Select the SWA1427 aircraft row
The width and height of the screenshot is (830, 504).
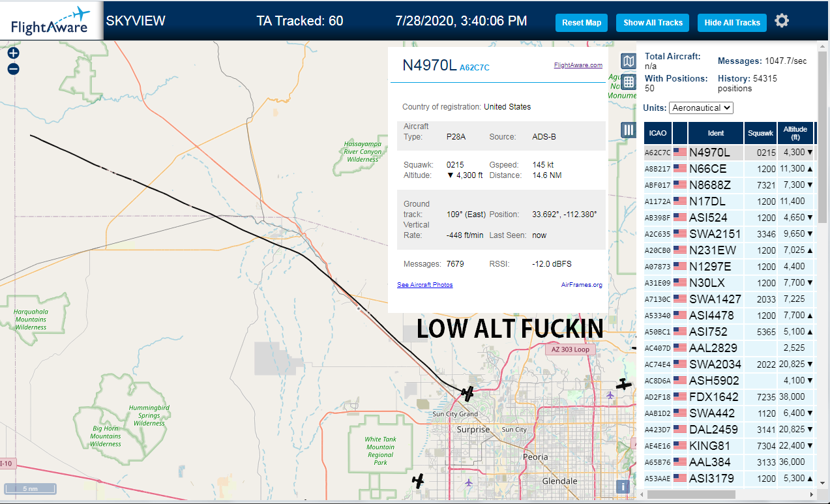click(x=730, y=299)
